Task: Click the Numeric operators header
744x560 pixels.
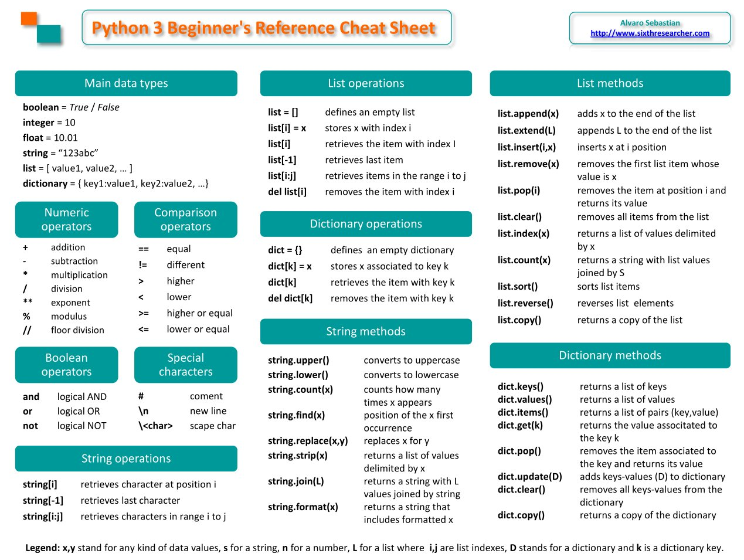Action: click(66, 219)
